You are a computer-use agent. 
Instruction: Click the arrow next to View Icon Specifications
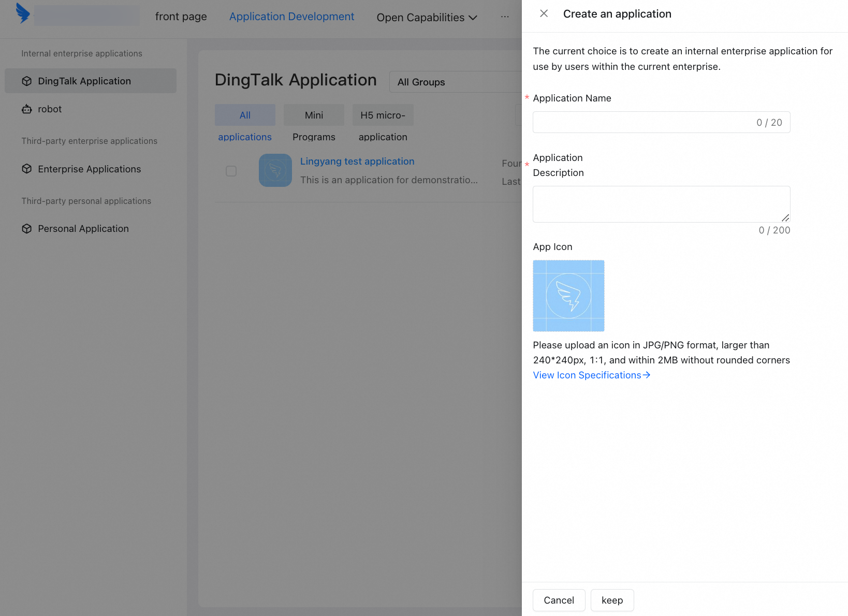tap(647, 375)
